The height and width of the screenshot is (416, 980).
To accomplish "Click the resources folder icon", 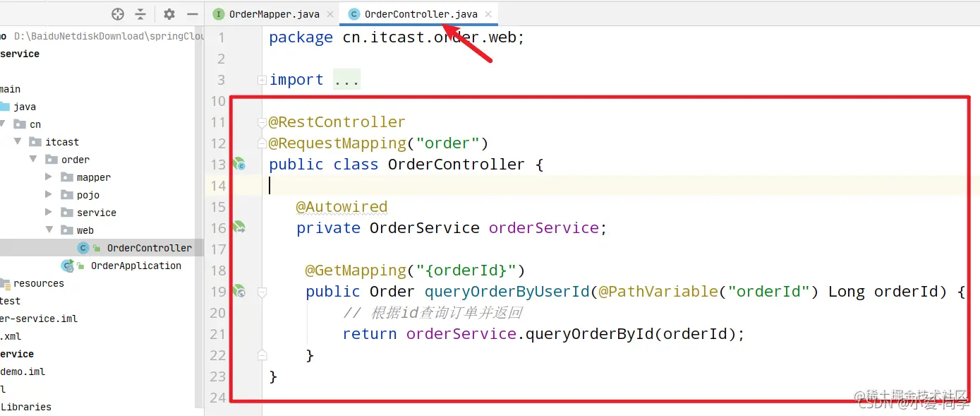I will 4,283.
